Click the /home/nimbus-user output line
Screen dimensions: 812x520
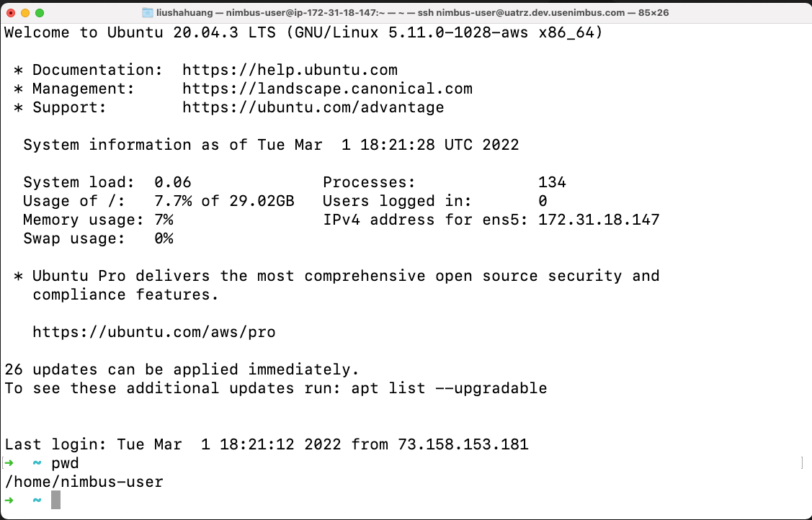(x=84, y=482)
